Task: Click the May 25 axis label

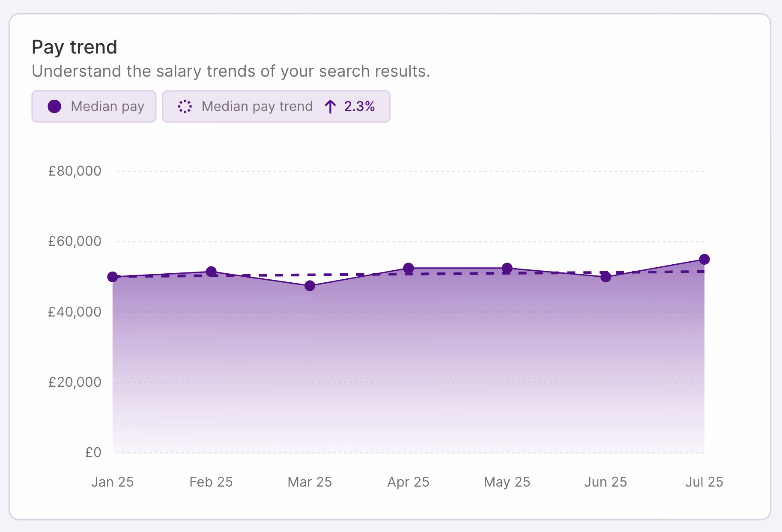Action: point(507,482)
